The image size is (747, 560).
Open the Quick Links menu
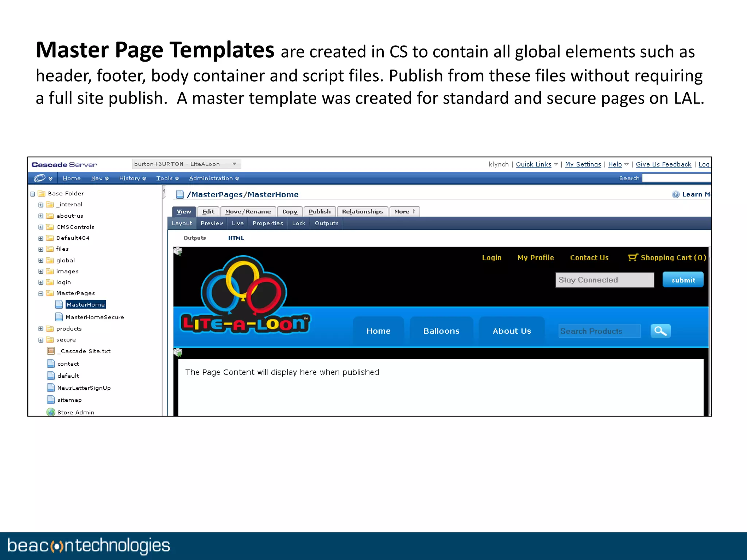(537, 164)
